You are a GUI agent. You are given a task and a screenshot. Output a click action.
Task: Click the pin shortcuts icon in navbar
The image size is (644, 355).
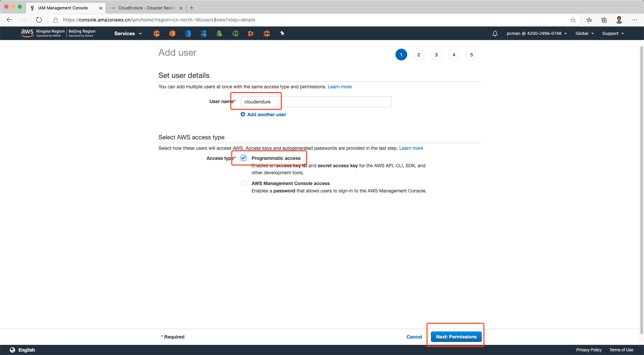coord(282,33)
